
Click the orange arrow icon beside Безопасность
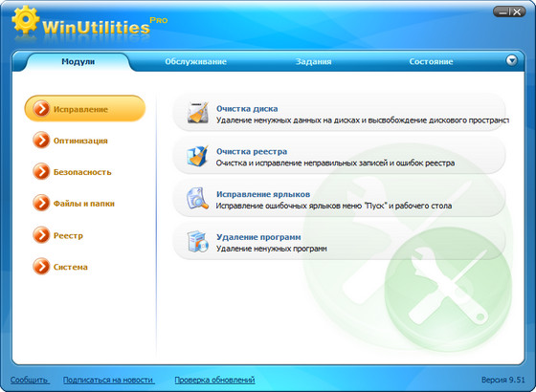click(x=41, y=172)
